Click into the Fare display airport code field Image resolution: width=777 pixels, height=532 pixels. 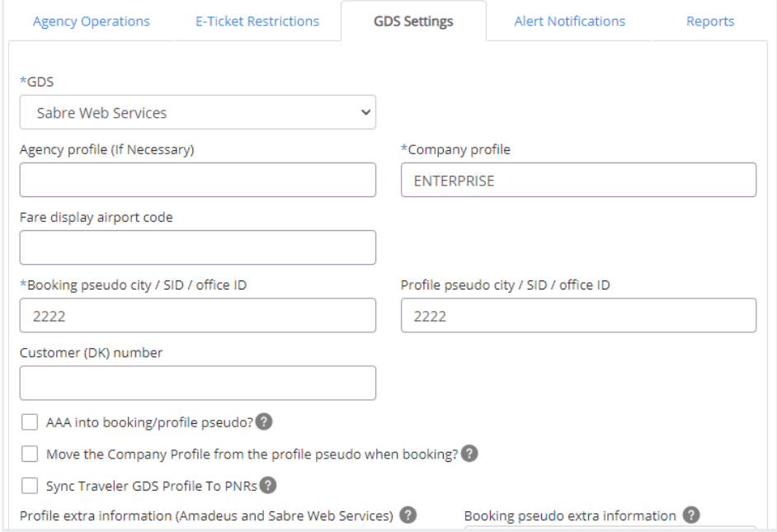coord(198,247)
